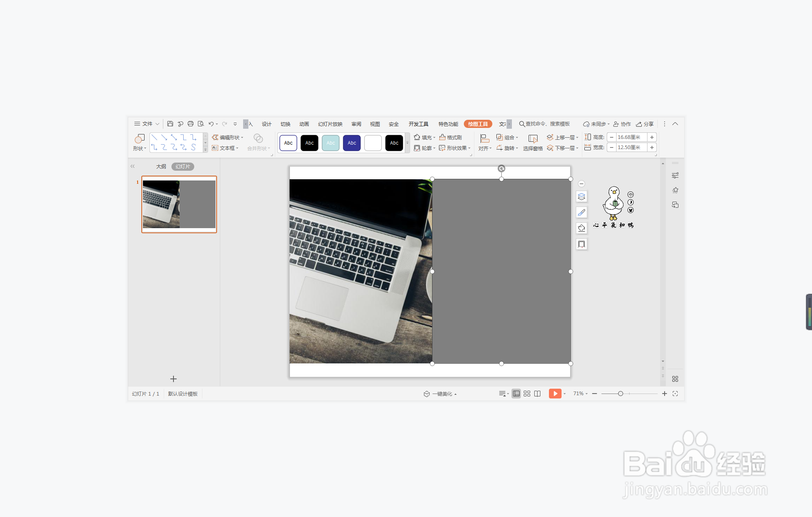The image size is (812, 517).
Task: Switch to slide sorter grid view
Action: click(x=527, y=394)
